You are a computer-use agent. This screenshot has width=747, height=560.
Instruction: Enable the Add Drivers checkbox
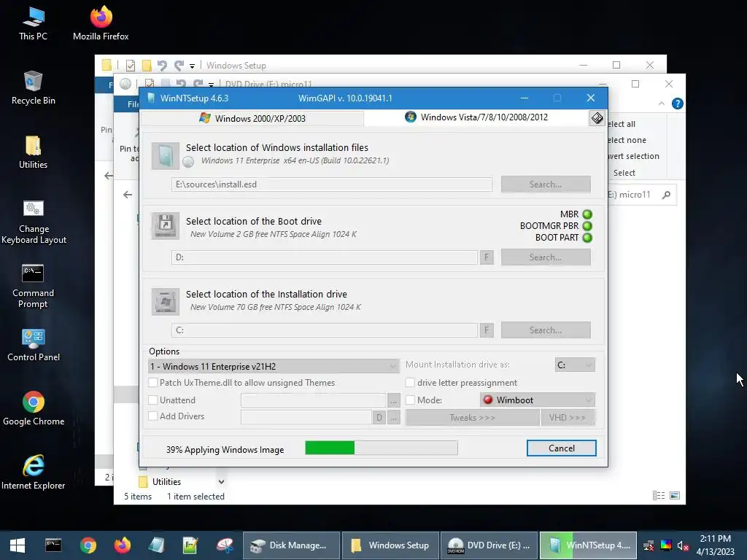tap(153, 416)
